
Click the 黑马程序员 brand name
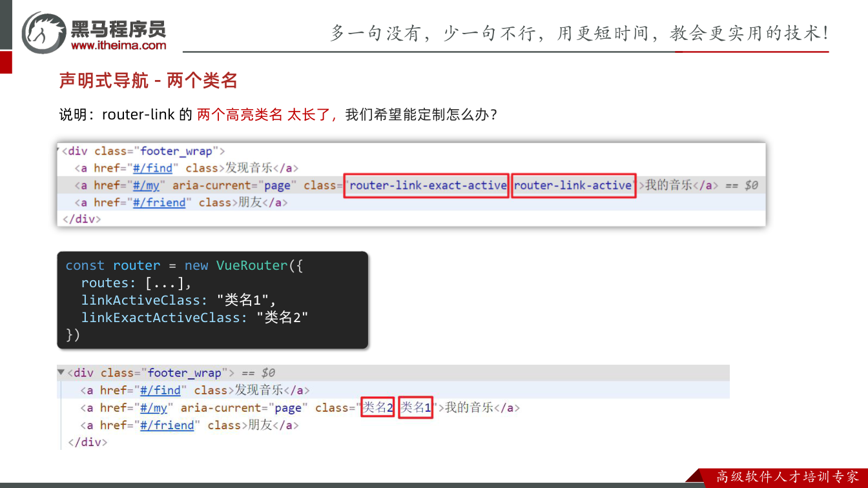tap(118, 28)
